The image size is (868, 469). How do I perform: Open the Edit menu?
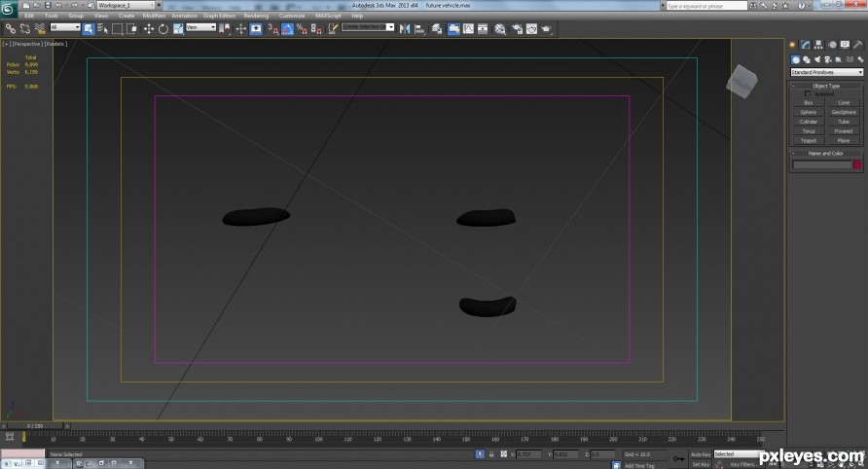29,16
